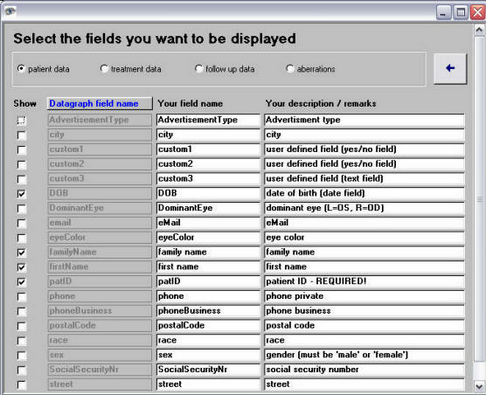The image size is (486, 395).
Task: Close the window with the red X
Action: pos(477,13)
